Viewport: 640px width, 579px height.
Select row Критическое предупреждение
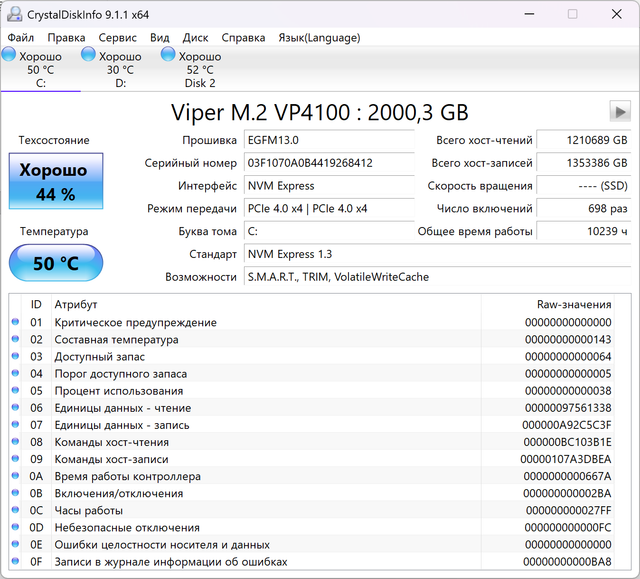311,322
